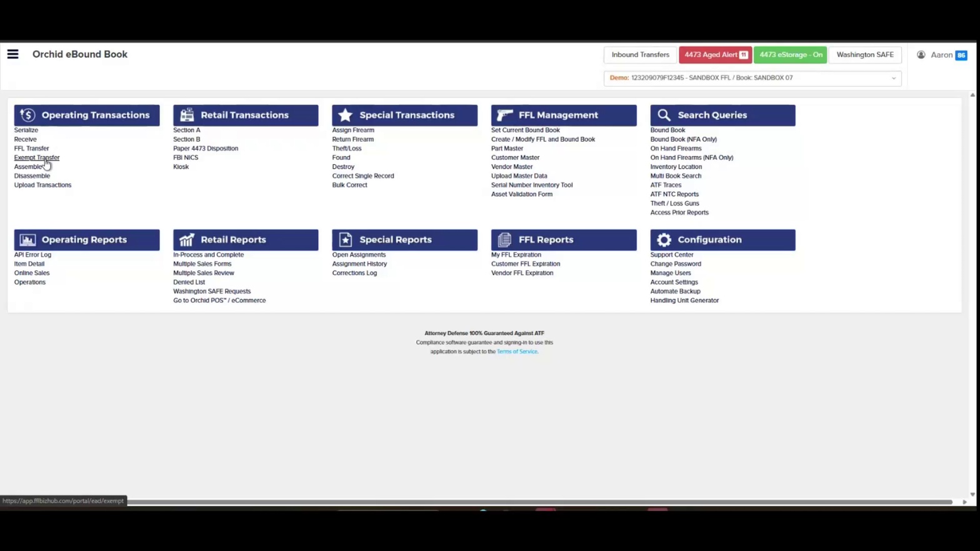Open the Theft/Loss transaction link

coord(347,149)
